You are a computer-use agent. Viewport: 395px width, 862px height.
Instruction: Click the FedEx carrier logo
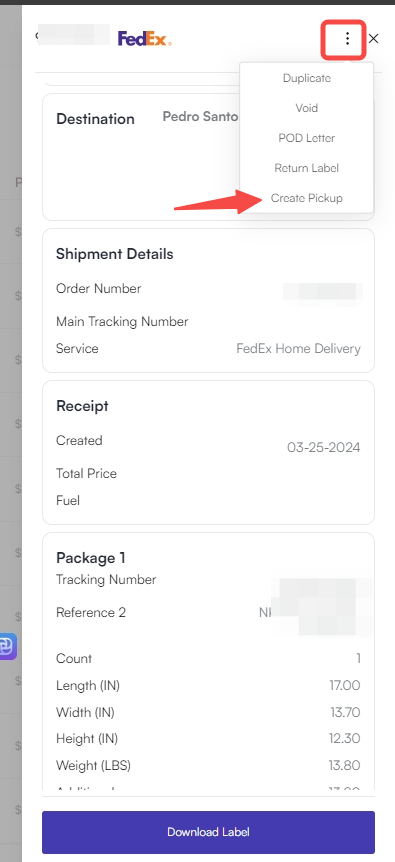pos(144,38)
